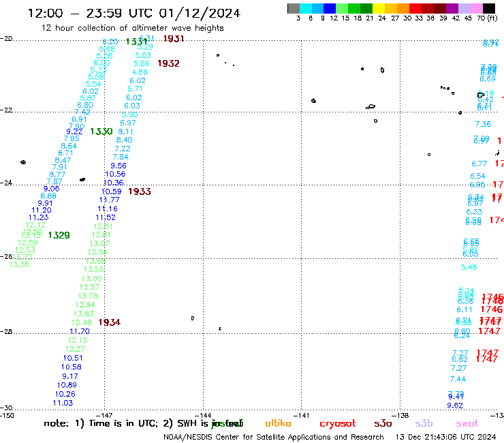504x443 pixels.
Task: Click the green time label '1330'
Action: tap(101, 132)
